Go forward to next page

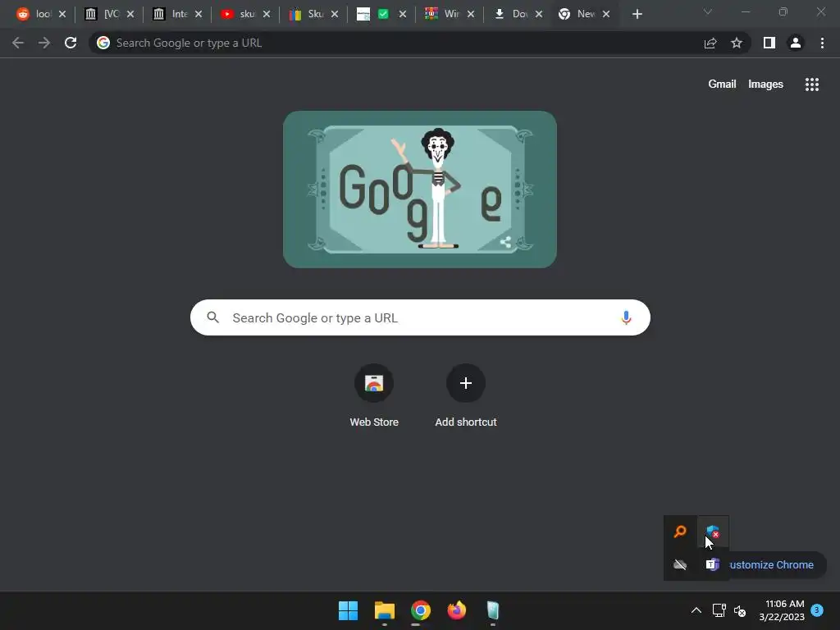(44, 43)
